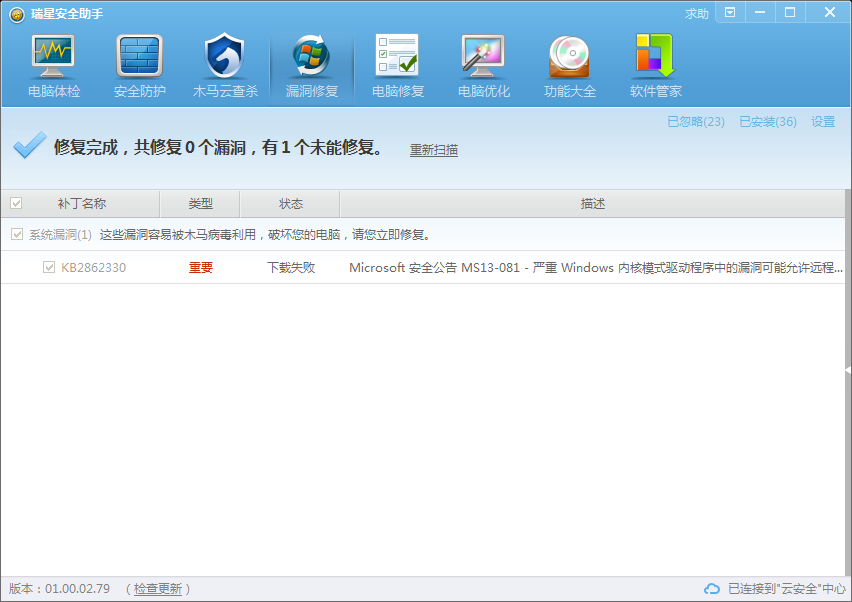Click the side panel expand arrow on right edge
This screenshot has width=852, height=602.
click(x=848, y=370)
